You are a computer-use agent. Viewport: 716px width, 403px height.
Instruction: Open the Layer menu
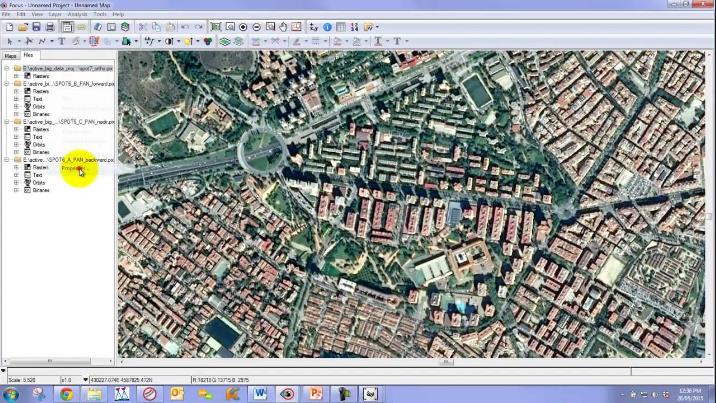tap(55, 14)
